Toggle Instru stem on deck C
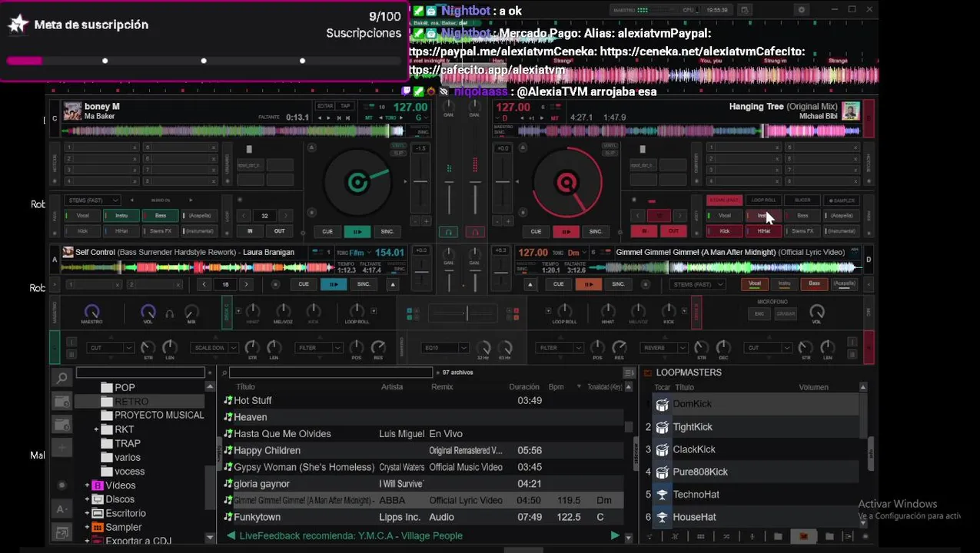The image size is (980, 553). 121,216
